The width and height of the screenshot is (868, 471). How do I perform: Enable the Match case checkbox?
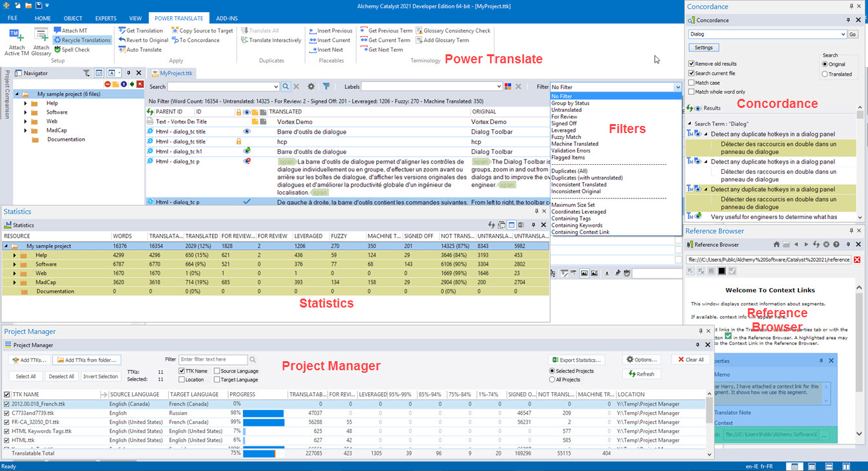click(692, 83)
